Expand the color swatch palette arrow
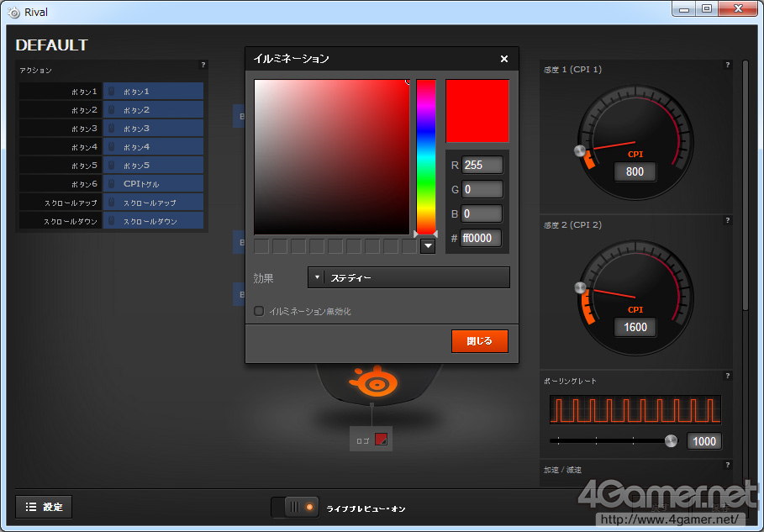 coord(427,246)
